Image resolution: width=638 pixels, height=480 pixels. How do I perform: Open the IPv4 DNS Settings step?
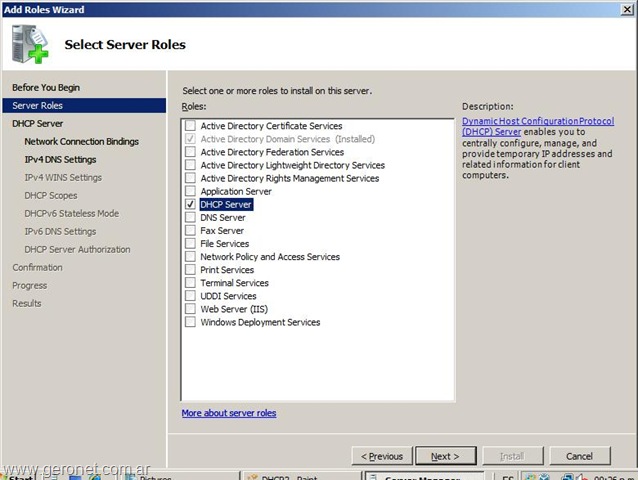60,159
